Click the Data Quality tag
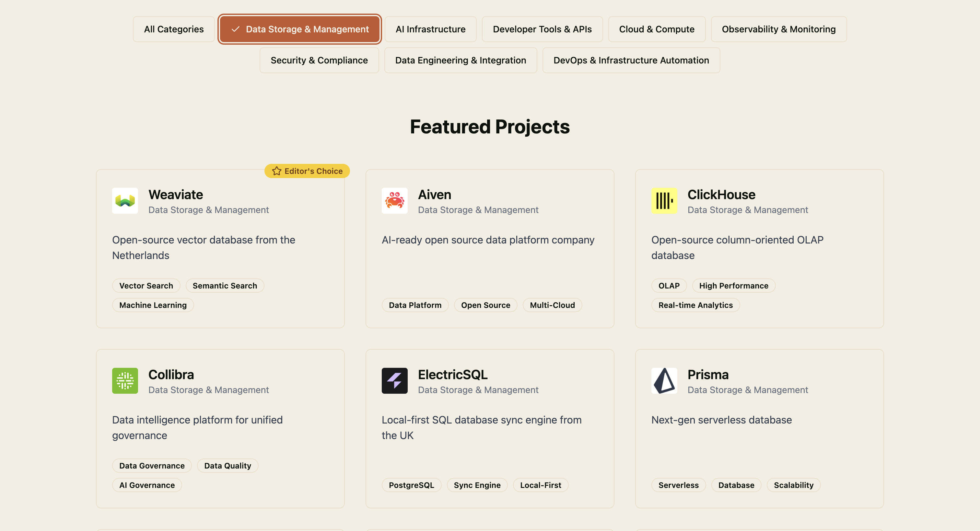This screenshot has width=980, height=531. [227, 466]
